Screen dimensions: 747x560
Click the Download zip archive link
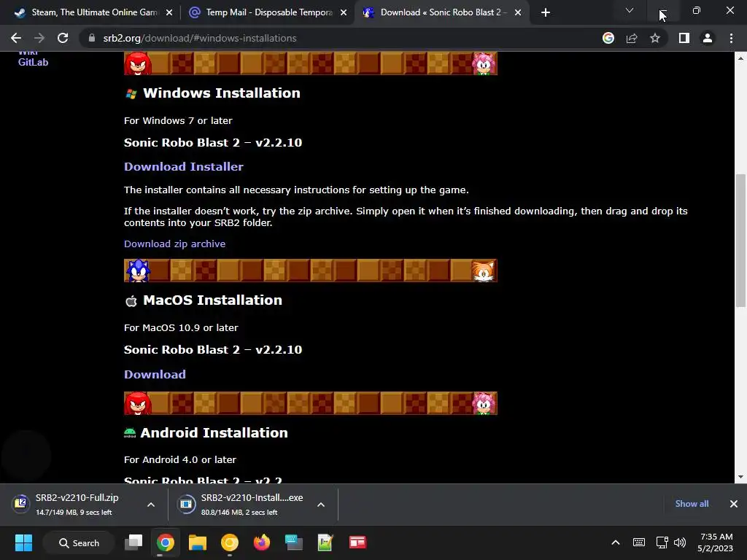pyautogui.click(x=174, y=244)
